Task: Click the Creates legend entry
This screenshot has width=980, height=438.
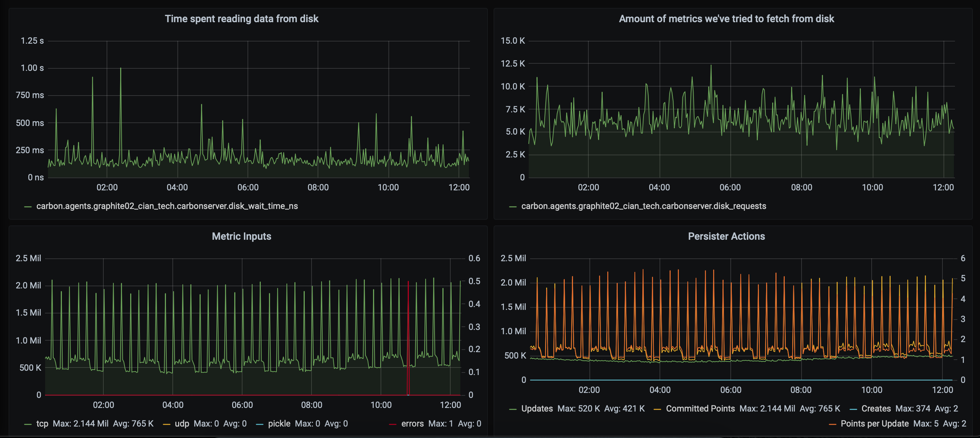Action: pyautogui.click(x=876, y=409)
